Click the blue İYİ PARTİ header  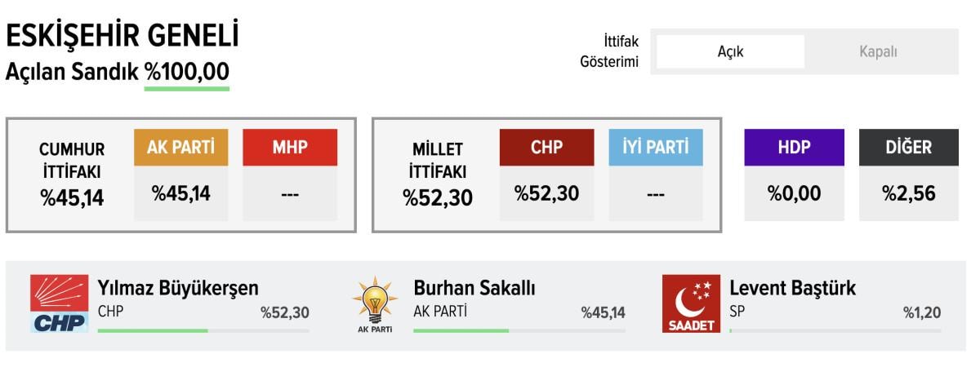[x=656, y=148]
